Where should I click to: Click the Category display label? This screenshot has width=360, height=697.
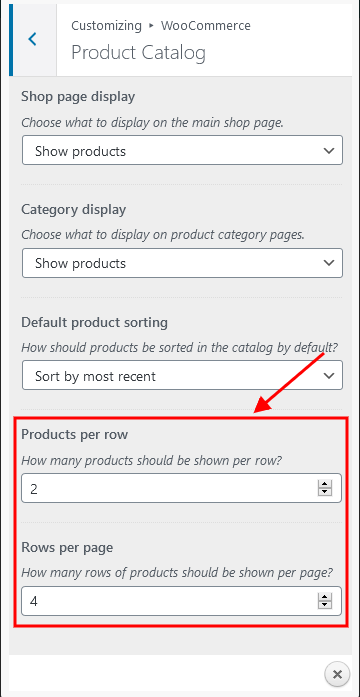point(73,209)
